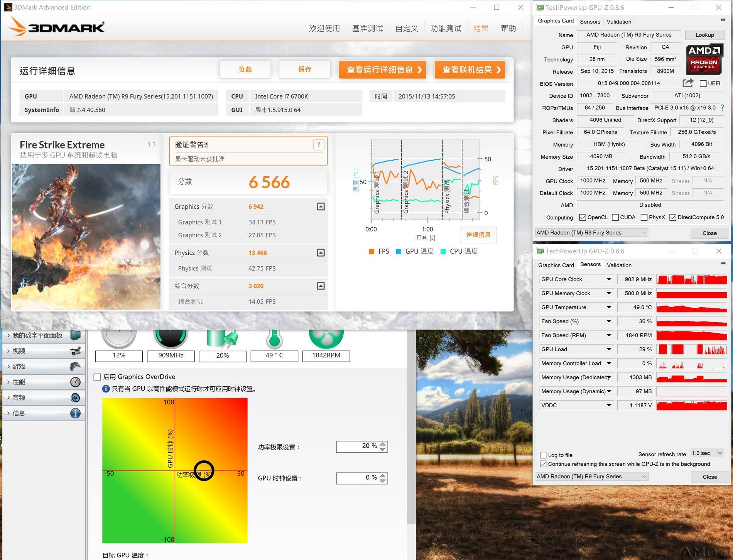Click camera screenshot icon in lower GPU-Z window

723,263
